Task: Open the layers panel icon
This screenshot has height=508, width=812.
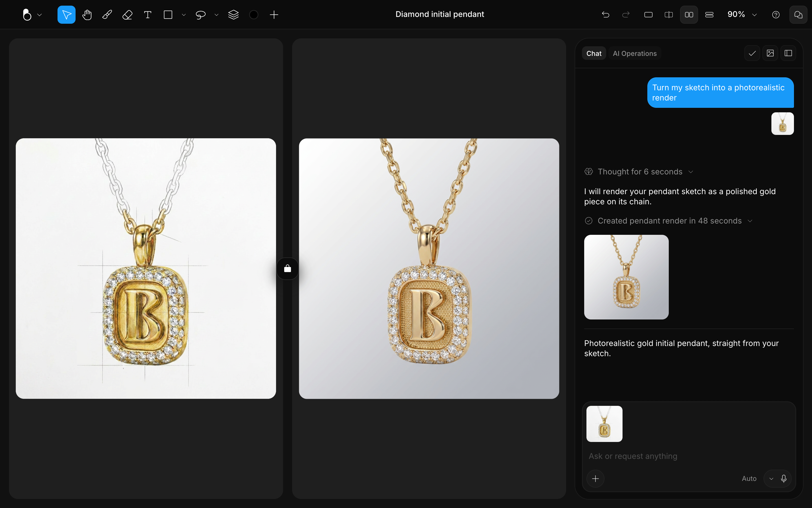Action: click(233, 14)
